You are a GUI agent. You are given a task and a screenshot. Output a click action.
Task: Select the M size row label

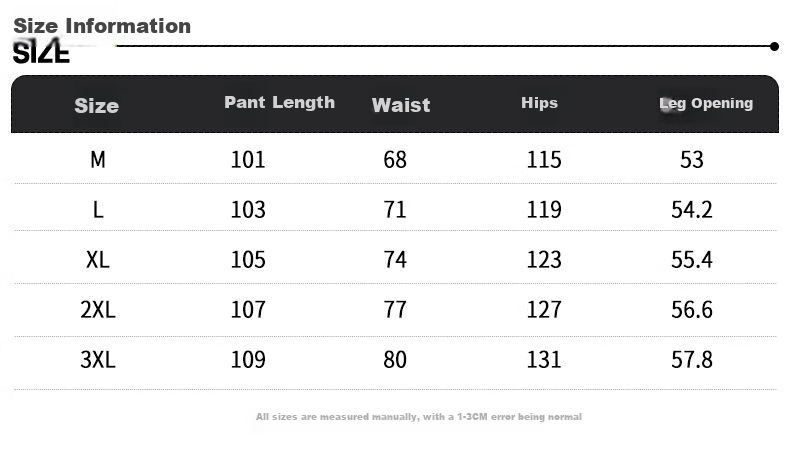click(x=98, y=160)
